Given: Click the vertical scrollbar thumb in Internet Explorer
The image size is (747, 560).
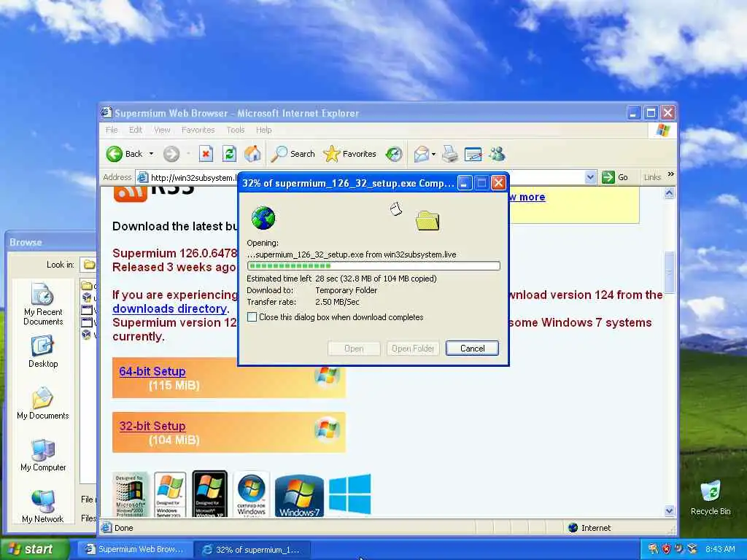Looking at the screenshot, I should tap(670, 273).
